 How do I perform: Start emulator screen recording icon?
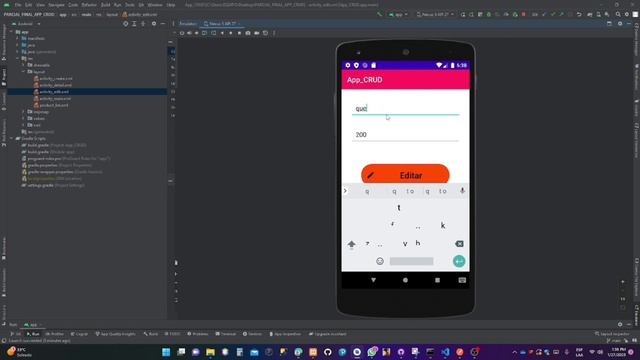pyautogui.click(x=256, y=33)
